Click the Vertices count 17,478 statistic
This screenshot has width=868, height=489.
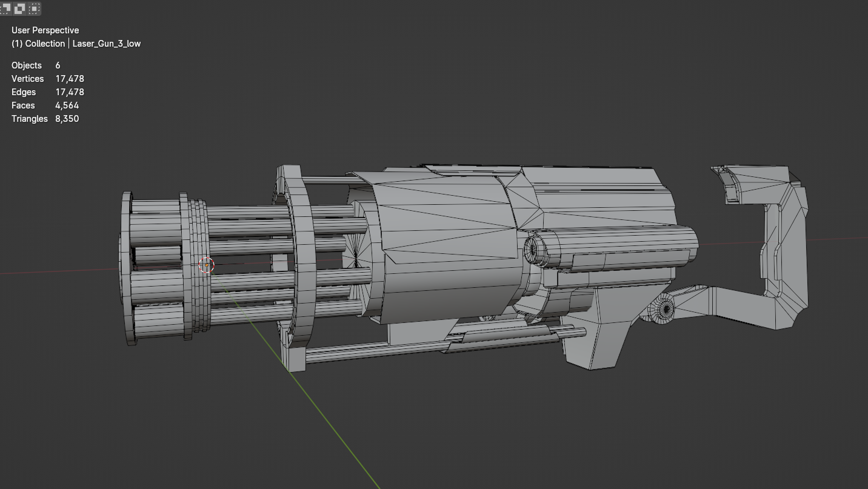coord(69,79)
